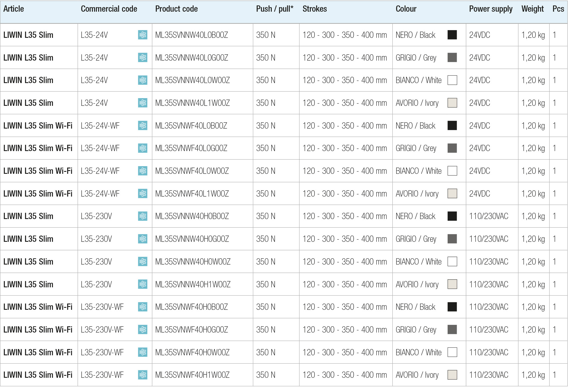The height and width of the screenshot is (392, 568).
Task: Select product code ML35SVNWF40L1W00Z
Action: click(192, 194)
